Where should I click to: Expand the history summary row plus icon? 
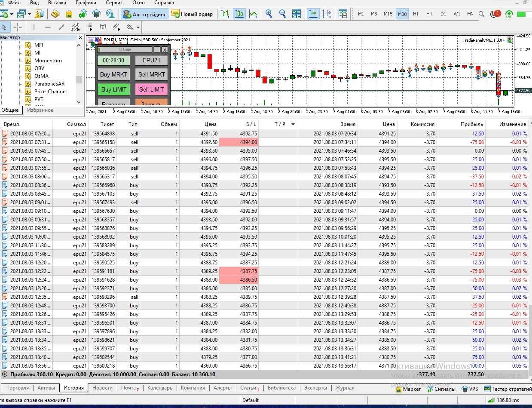(5, 374)
